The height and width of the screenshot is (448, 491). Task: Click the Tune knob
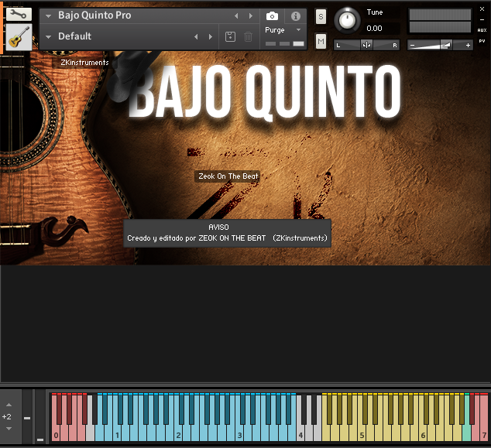coord(347,21)
